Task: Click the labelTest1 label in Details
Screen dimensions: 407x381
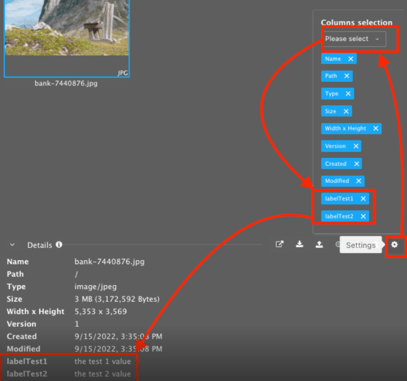Action: [x=27, y=361]
